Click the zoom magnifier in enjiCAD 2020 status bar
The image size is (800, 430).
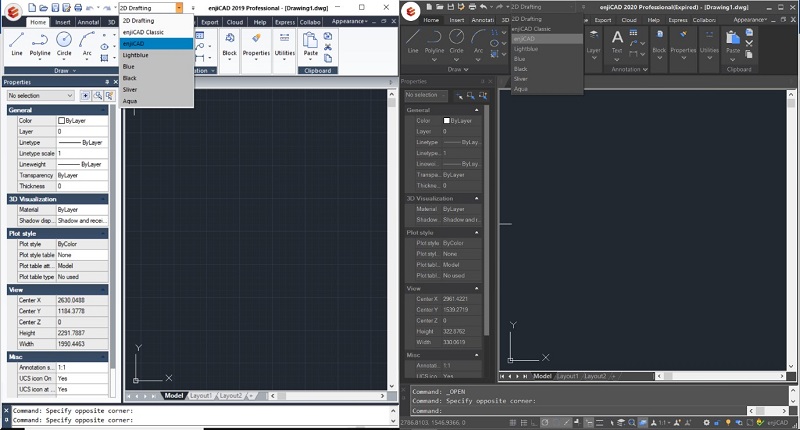632,422
